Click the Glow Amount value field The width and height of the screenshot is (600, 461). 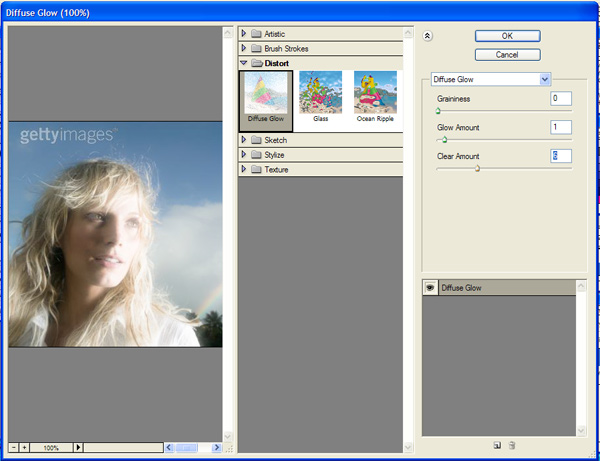[560, 127]
